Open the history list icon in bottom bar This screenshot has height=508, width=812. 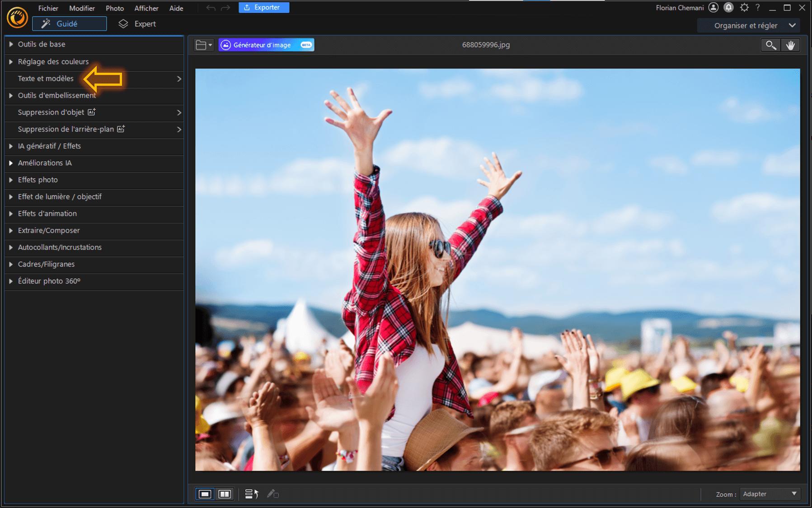[251, 494]
